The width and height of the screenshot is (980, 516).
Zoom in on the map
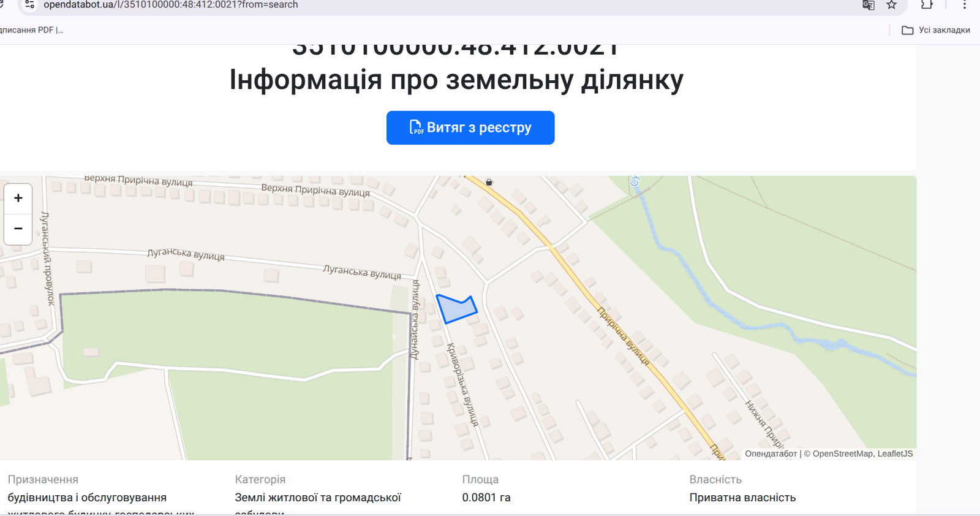18,198
